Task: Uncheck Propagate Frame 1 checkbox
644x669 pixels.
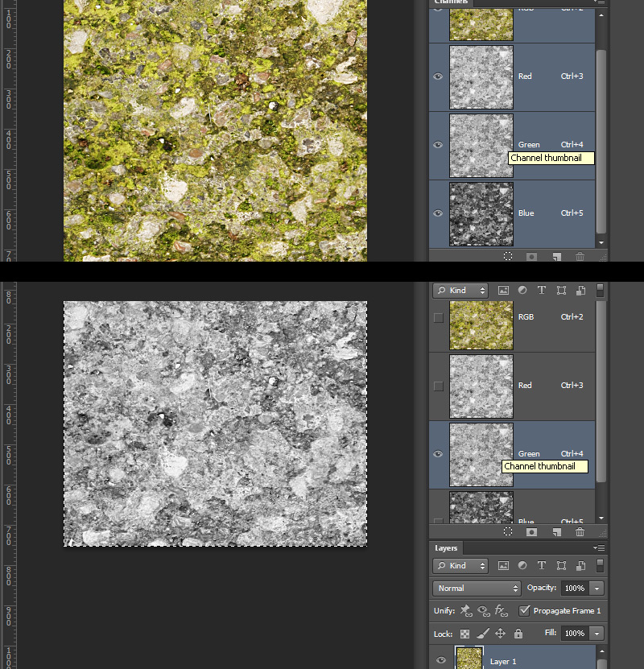Action: point(524,610)
